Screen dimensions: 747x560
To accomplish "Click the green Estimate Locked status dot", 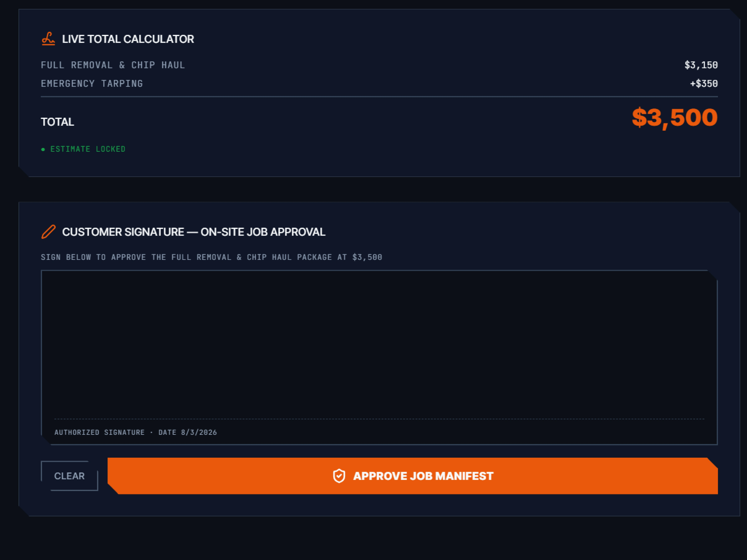I will (x=43, y=149).
